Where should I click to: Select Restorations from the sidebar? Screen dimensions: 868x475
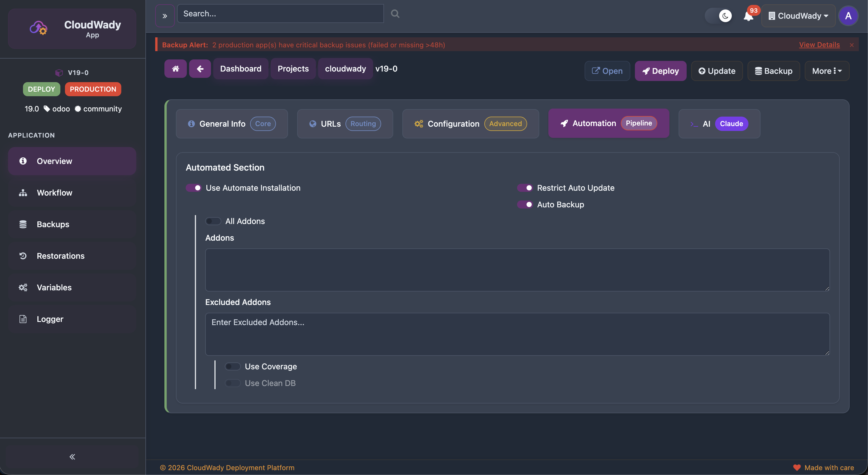coord(60,256)
